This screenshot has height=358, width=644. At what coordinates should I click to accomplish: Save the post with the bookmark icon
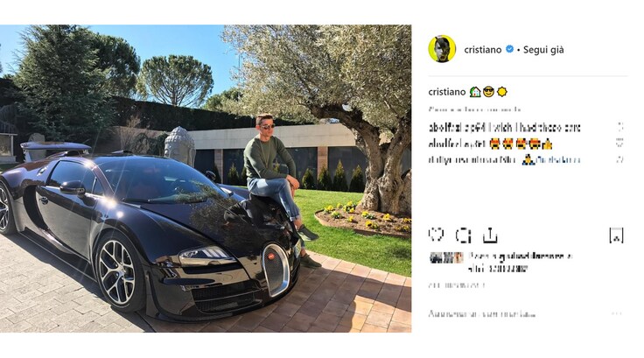tap(616, 235)
